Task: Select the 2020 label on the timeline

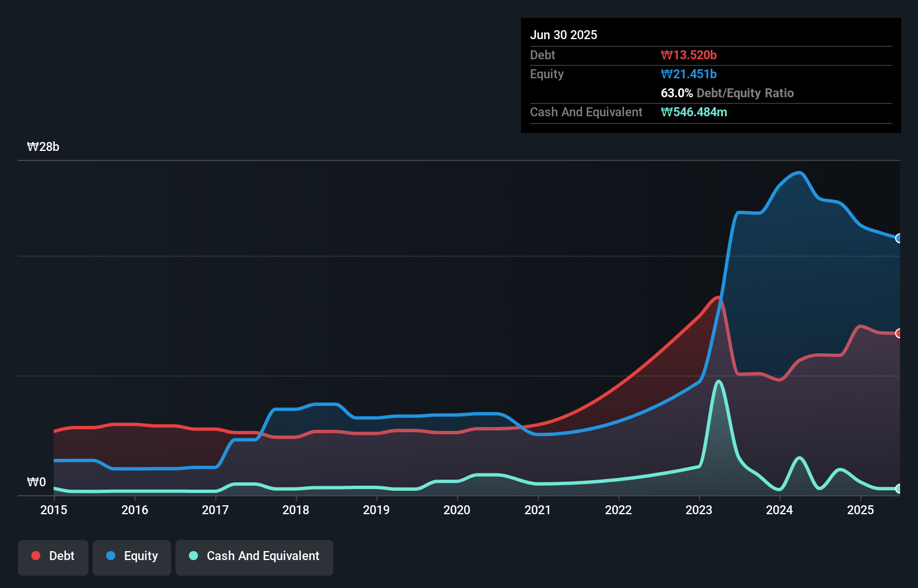Action: [x=457, y=510]
